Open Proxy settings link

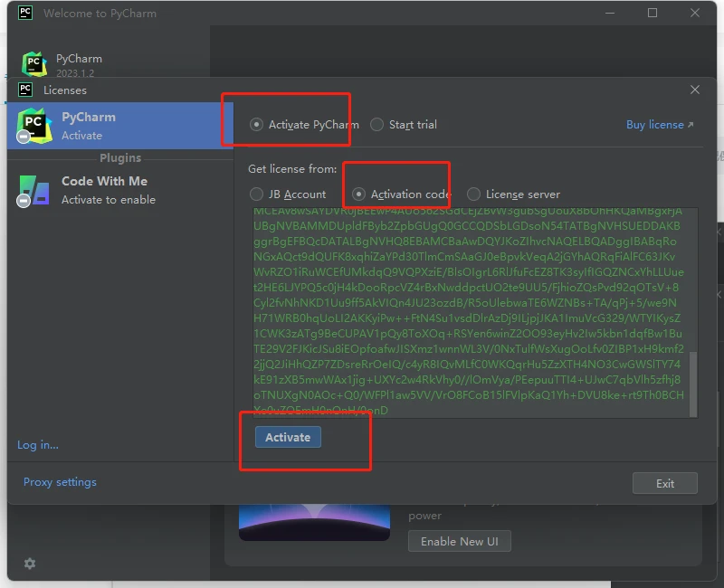pos(60,482)
